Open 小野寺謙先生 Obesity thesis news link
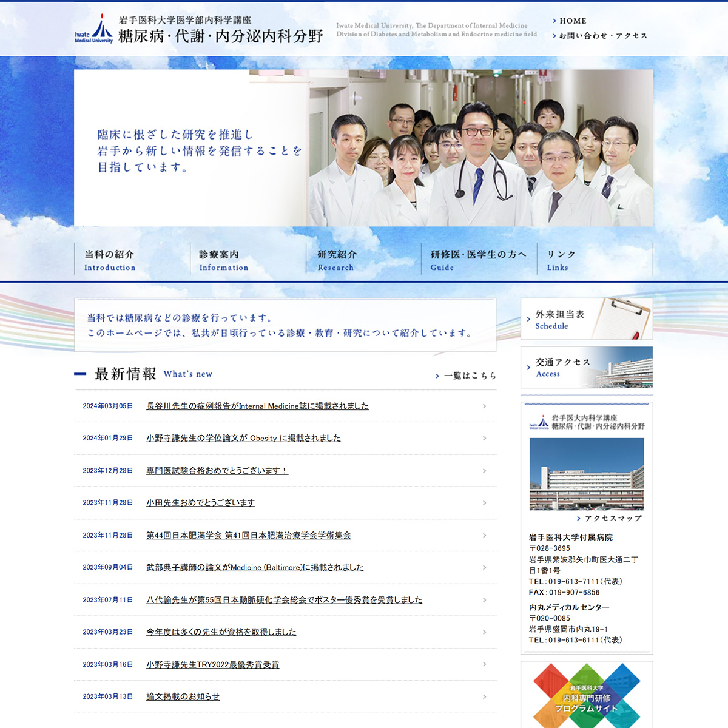The image size is (728, 728). (x=243, y=438)
